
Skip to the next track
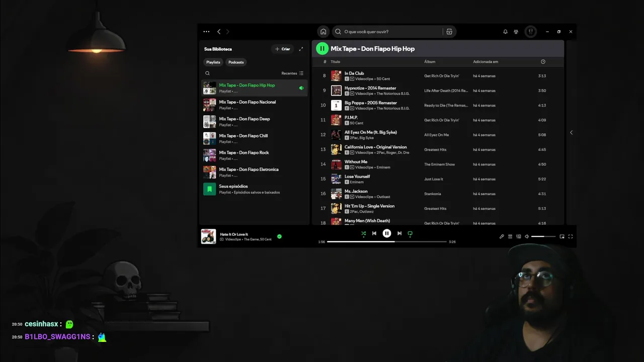tap(399, 233)
